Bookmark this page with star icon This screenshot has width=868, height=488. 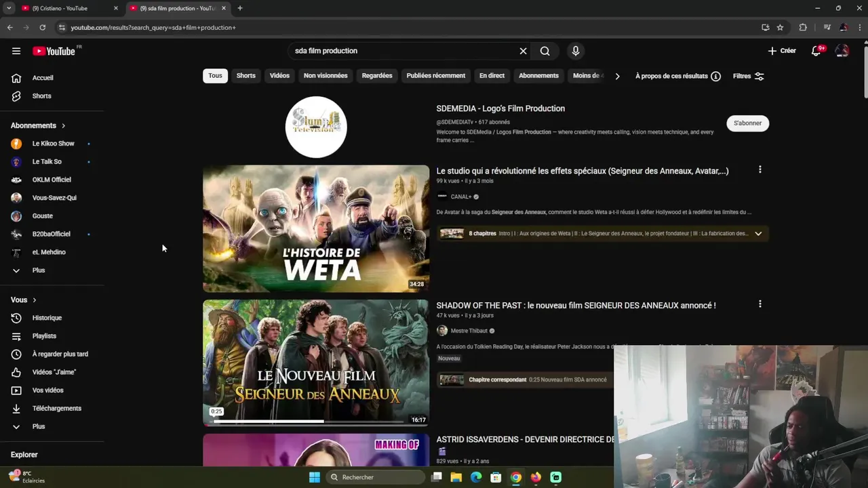click(x=780, y=27)
